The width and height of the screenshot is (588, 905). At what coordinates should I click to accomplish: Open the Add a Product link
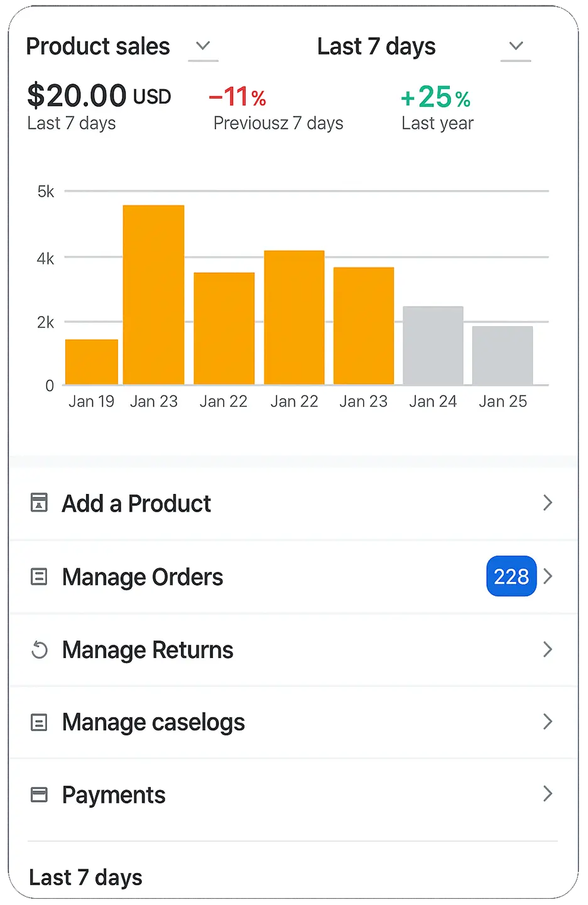136,503
